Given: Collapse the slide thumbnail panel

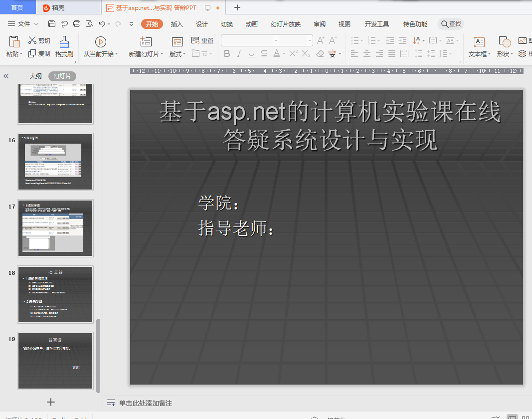Looking at the screenshot, I should click(6, 76).
